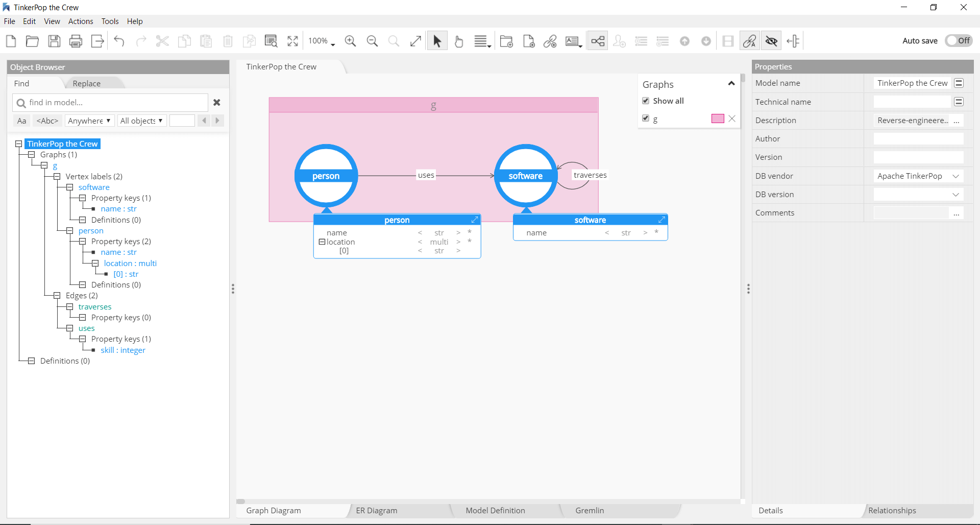The image size is (980, 525).
Task: Collapse the Graphs panel with the chevron
Action: pos(731,84)
